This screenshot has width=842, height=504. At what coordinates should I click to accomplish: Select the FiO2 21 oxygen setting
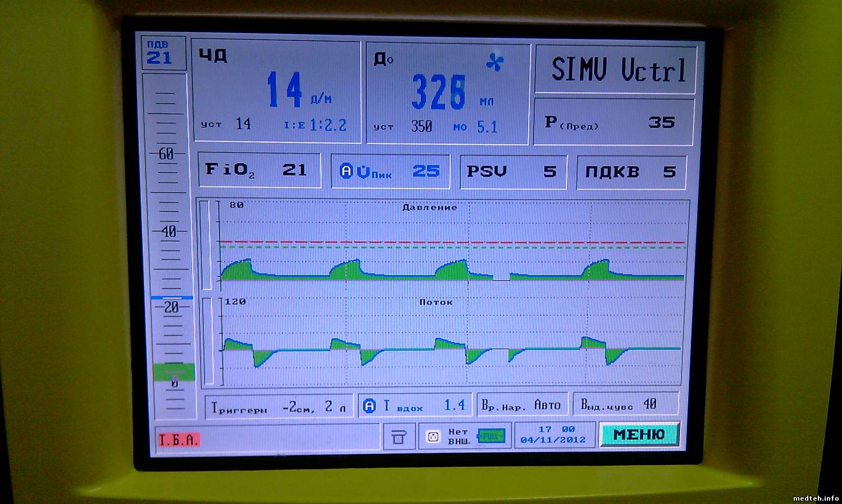[x=259, y=170]
